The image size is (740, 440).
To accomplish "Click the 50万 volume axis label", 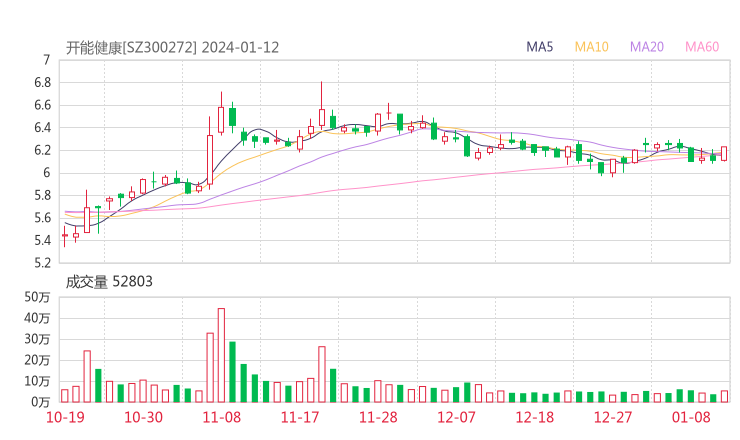I will (x=37, y=297).
